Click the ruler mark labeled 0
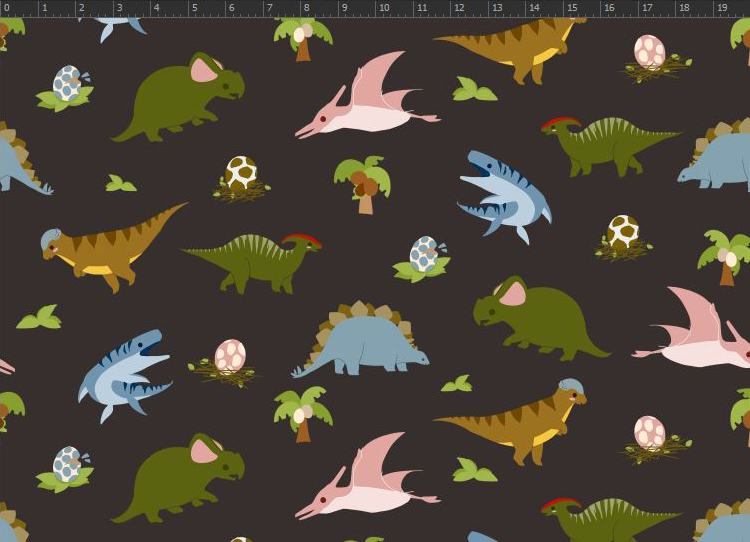This screenshot has height=542, width=750. pos(6,8)
